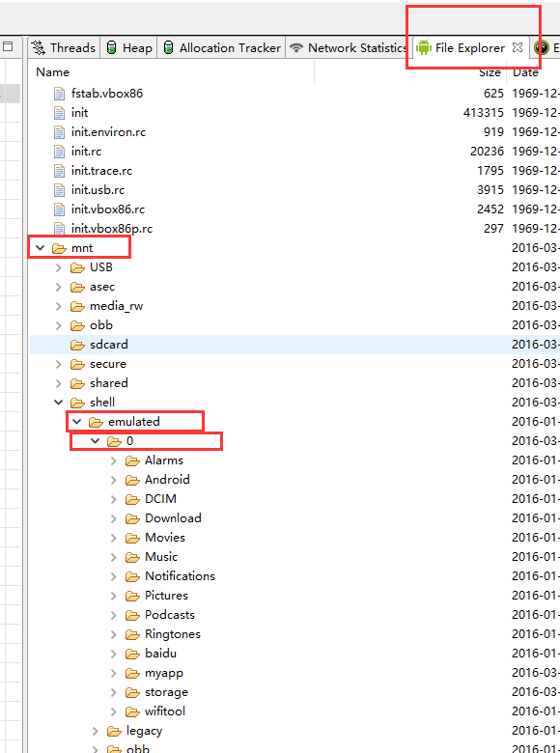The width and height of the screenshot is (560, 753).
Task: Click the storage folder icon
Action: tap(132, 692)
